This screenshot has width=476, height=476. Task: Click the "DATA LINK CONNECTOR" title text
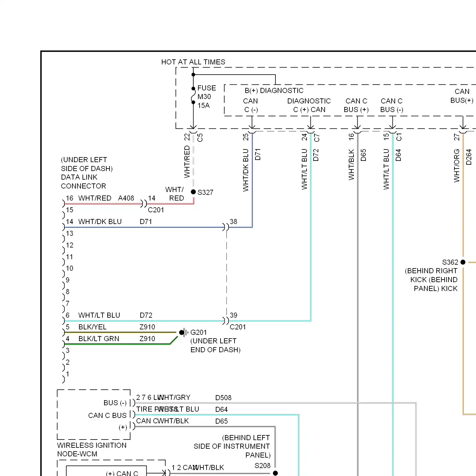[x=83, y=182]
